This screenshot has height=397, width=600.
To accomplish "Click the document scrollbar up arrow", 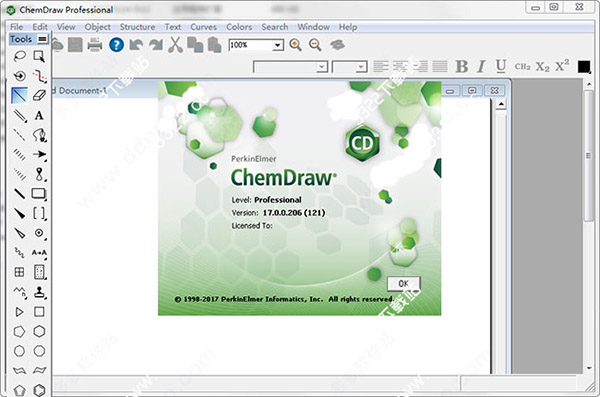I will click(501, 104).
